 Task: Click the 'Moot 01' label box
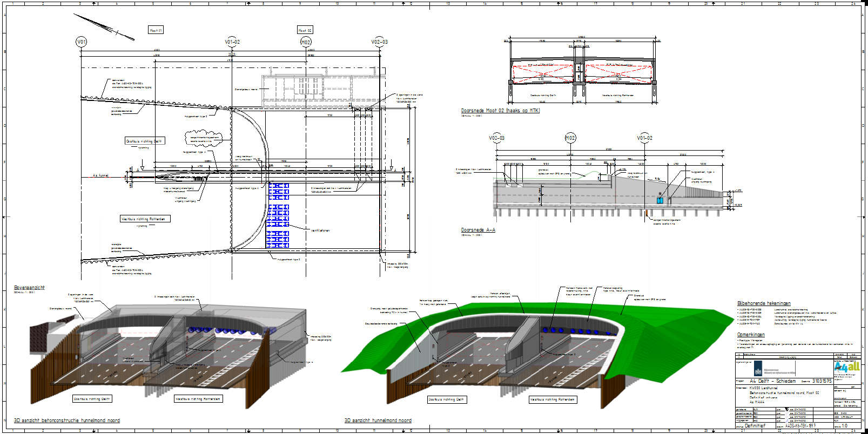pos(156,30)
